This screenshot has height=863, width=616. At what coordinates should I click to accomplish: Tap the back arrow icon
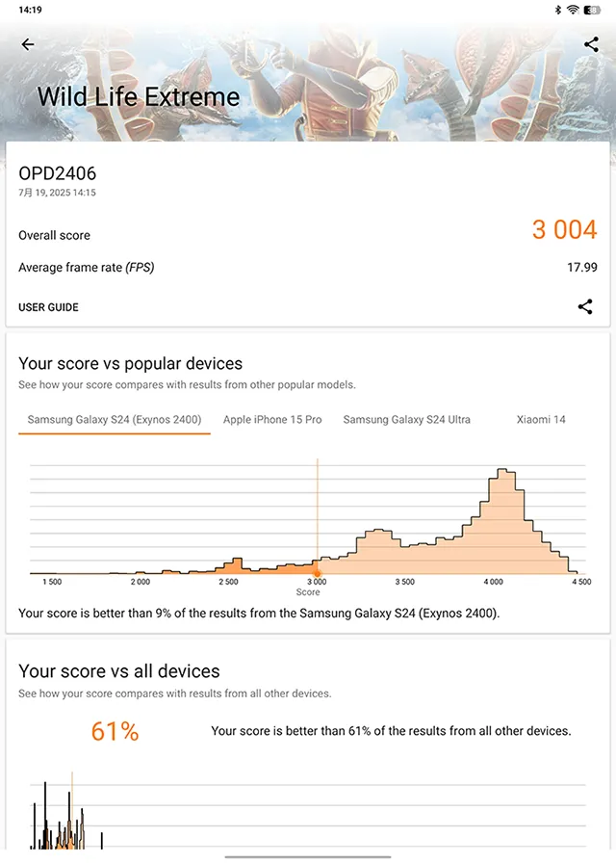click(x=28, y=44)
